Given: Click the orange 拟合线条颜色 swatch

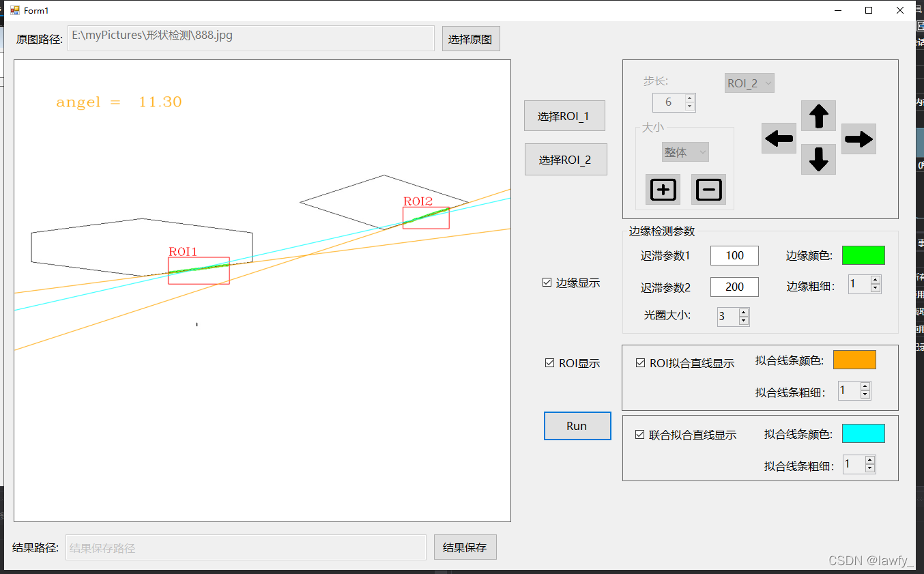Looking at the screenshot, I should (x=854, y=360).
